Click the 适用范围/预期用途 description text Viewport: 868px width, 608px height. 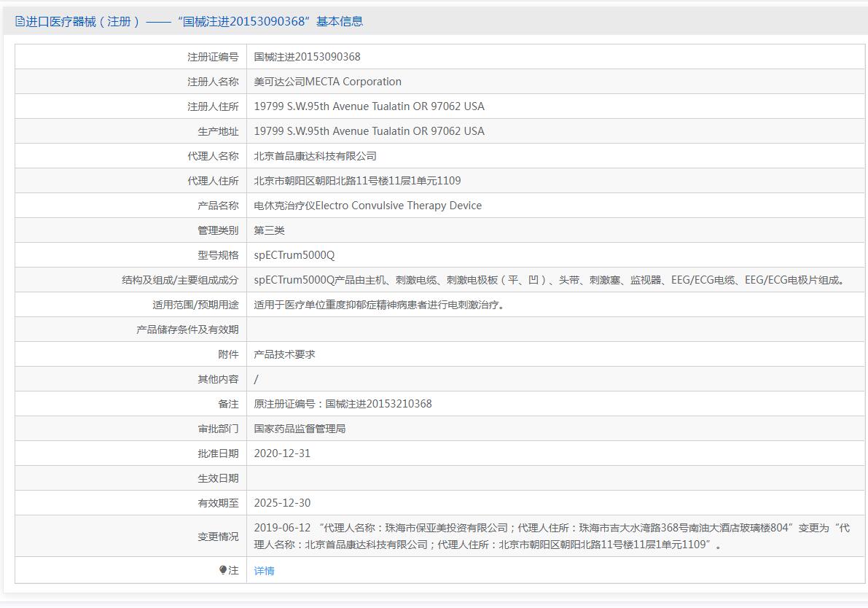tap(380, 305)
